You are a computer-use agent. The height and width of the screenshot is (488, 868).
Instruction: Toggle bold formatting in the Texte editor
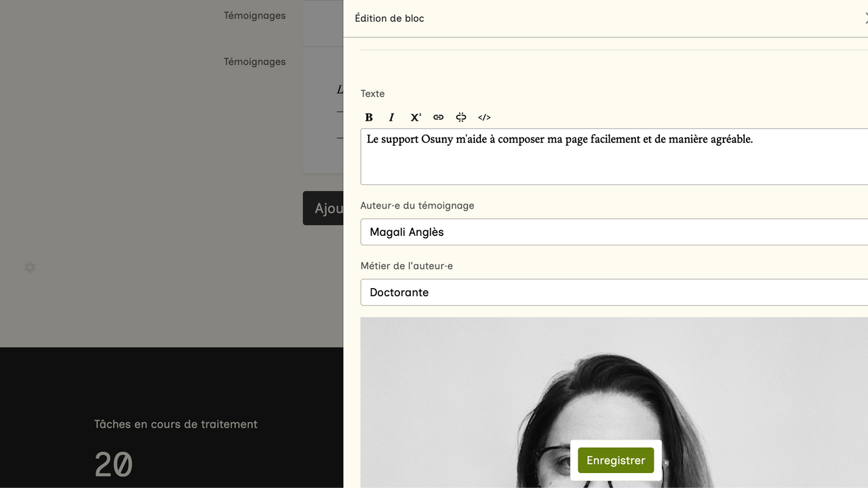(369, 117)
